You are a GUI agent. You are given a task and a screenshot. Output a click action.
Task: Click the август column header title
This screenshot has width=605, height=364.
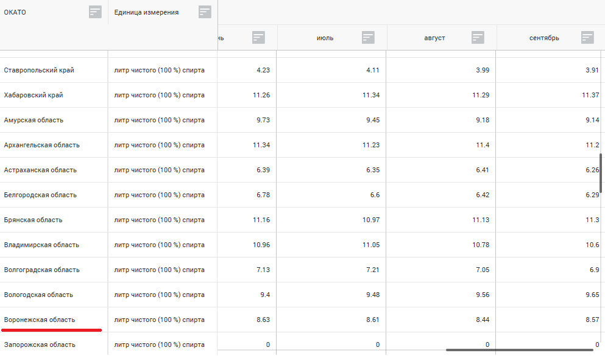(x=434, y=38)
